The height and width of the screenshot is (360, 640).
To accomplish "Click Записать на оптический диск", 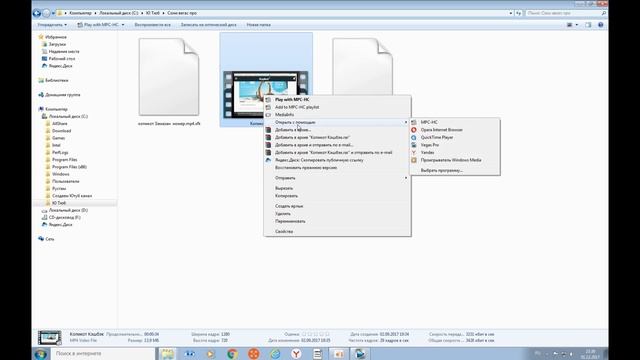I will pos(209,25).
